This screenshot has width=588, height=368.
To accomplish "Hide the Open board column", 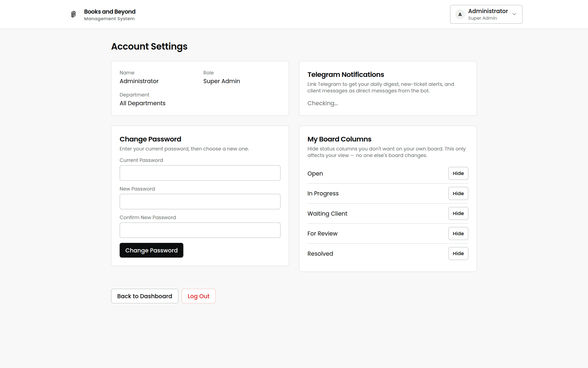I will 458,173.
